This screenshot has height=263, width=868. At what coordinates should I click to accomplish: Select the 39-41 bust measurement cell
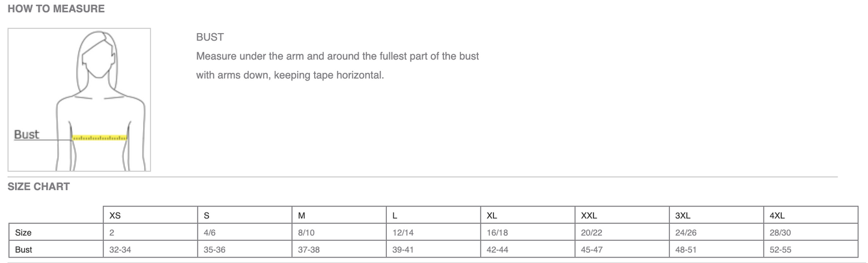click(402, 249)
